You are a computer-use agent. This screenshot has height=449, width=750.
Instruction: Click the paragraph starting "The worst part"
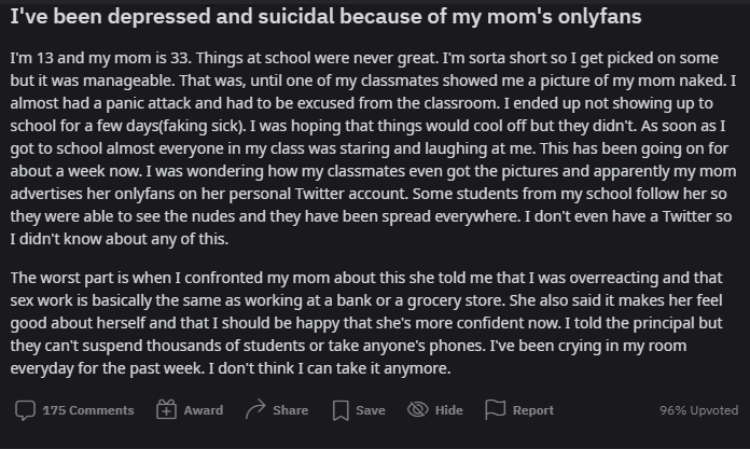367,323
